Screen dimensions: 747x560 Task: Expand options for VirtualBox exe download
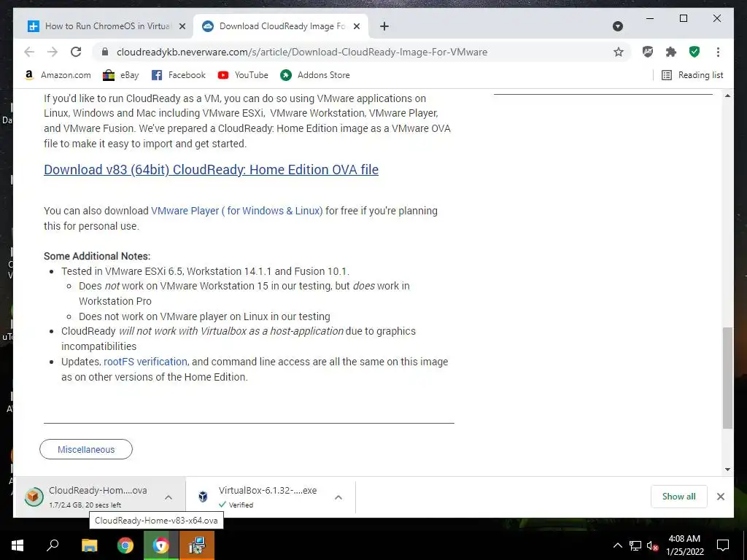click(x=338, y=497)
